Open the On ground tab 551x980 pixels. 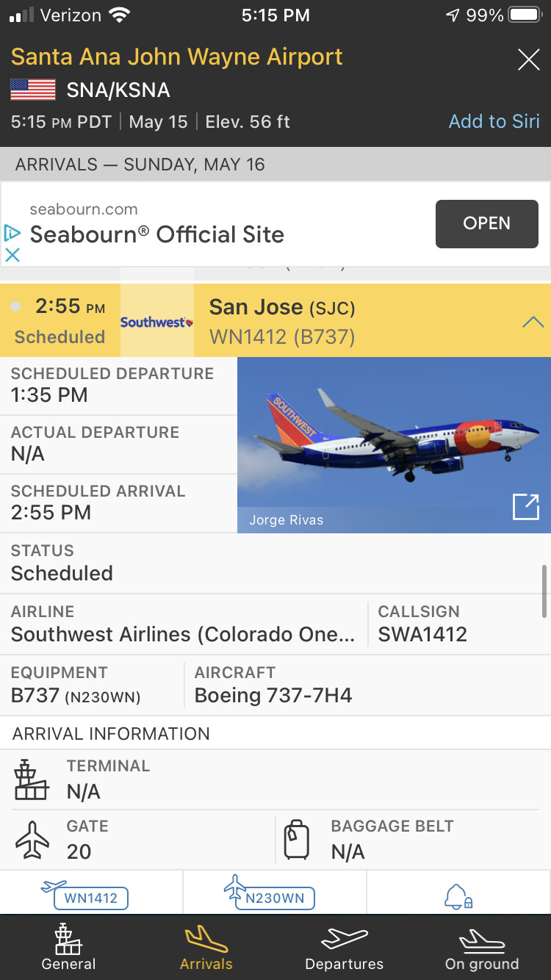482,948
